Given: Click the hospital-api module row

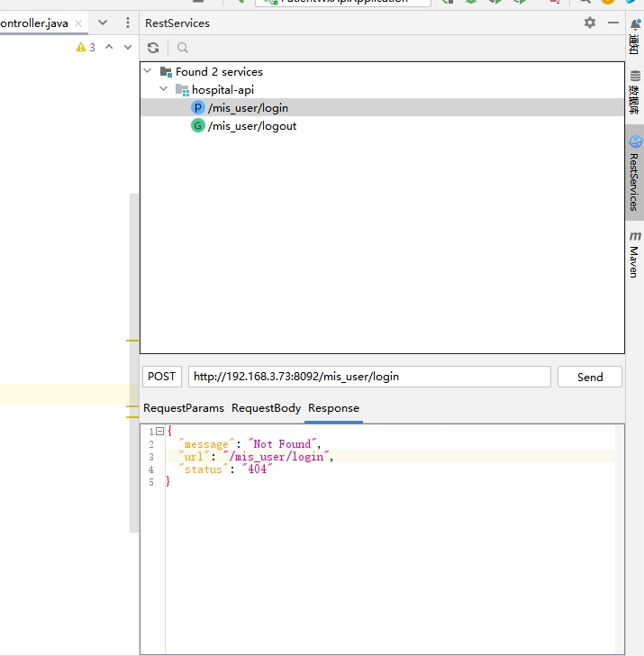Looking at the screenshot, I should click(382, 89).
